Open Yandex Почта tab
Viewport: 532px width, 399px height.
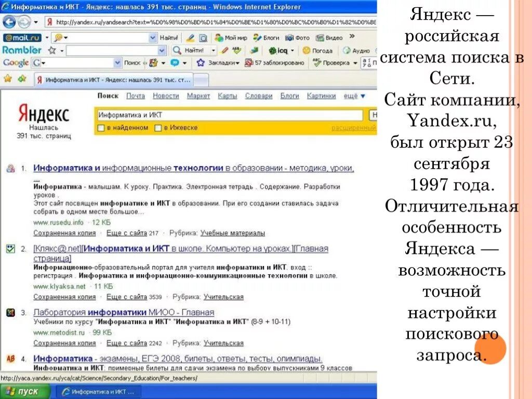(x=136, y=96)
